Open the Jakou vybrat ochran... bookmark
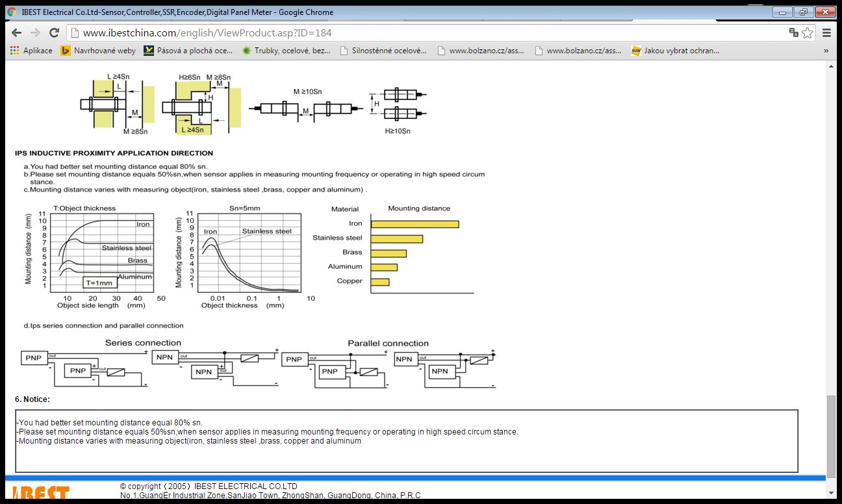842x504 pixels. 676,51
